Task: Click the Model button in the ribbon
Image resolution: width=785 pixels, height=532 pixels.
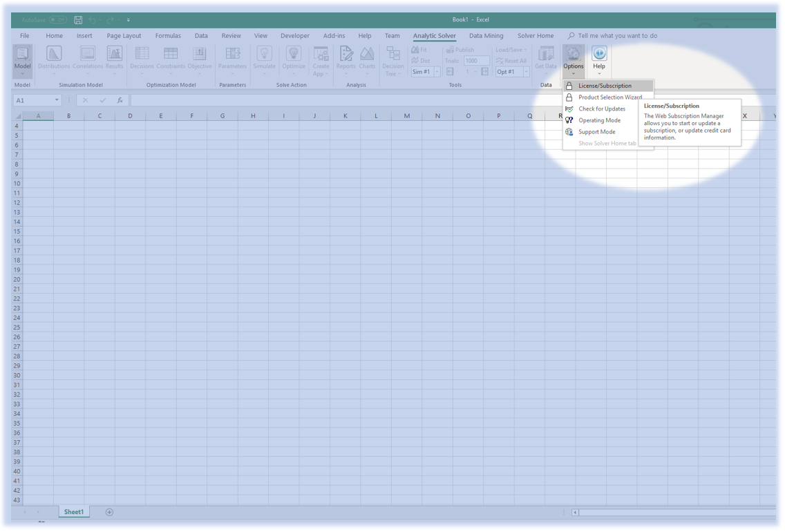Action: [x=22, y=61]
